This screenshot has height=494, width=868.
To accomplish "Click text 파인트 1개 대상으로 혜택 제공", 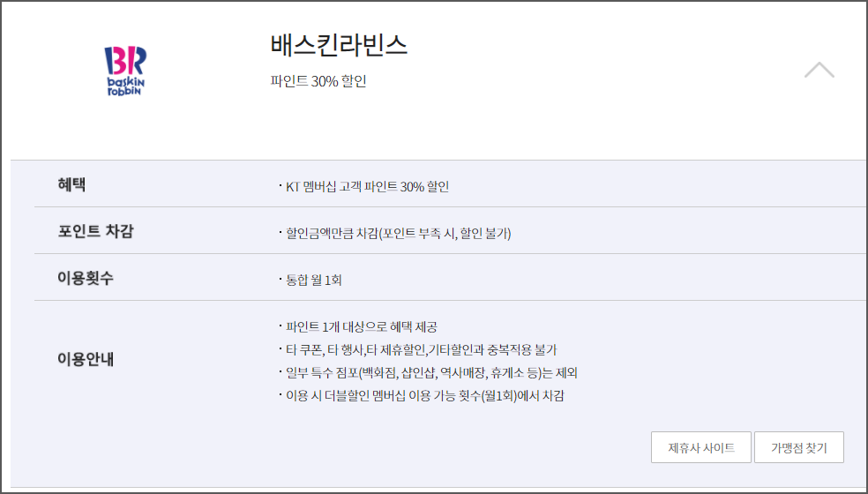I will (x=361, y=327).
